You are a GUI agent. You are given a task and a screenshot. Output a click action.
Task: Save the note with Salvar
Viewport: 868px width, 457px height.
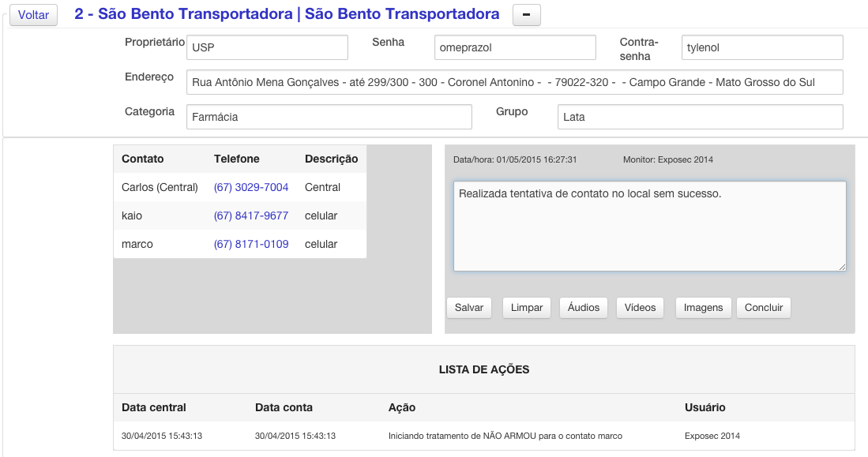[469, 308]
